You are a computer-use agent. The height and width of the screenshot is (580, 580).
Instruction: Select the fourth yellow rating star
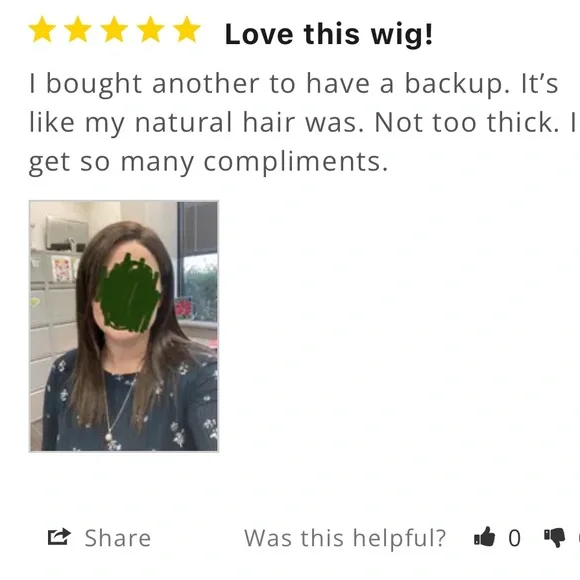tap(151, 29)
